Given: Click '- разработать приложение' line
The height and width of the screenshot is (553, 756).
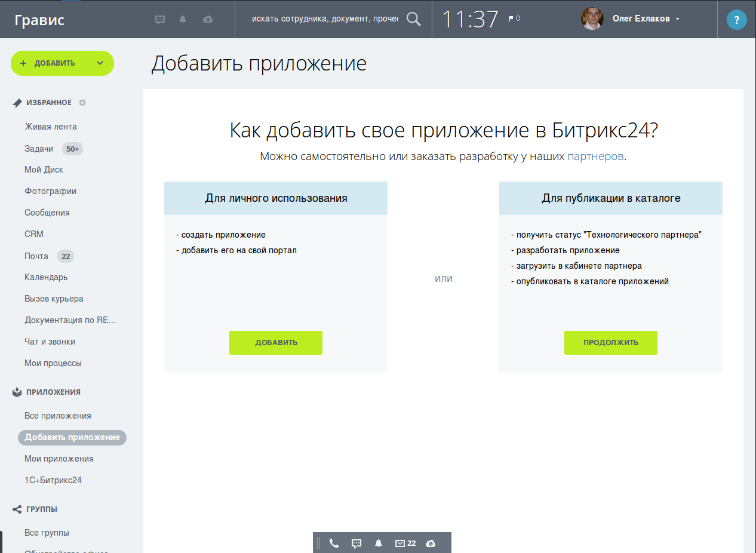Looking at the screenshot, I should coord(566,250).
